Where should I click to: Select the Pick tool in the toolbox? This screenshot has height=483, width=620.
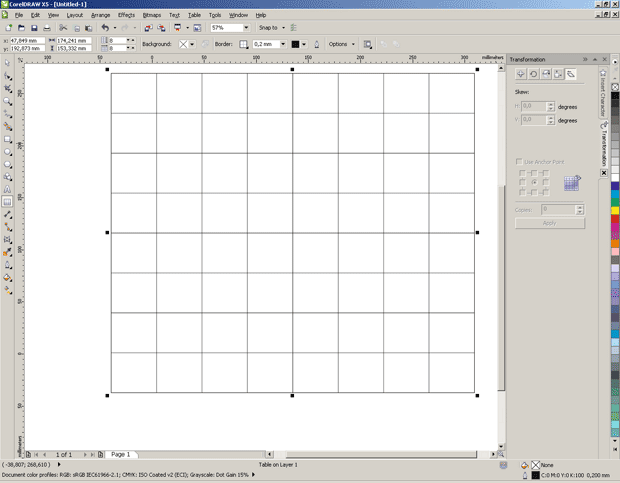coord(7,63)
